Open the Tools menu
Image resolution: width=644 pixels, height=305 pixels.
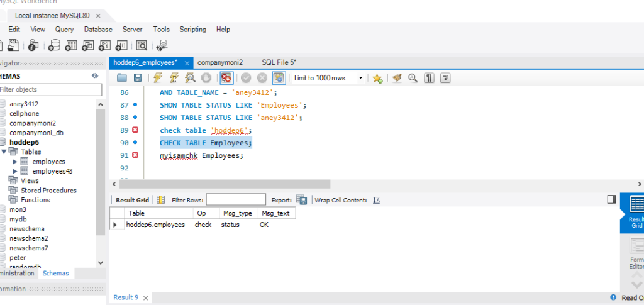coord(162,30)
